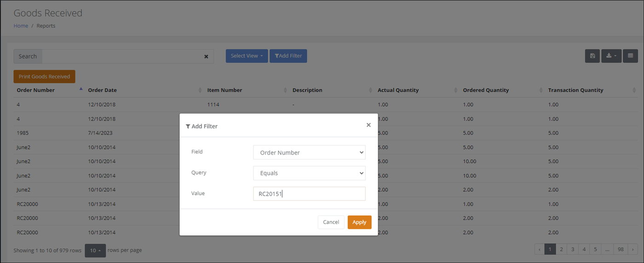Close the Add Filter dialog with X
Image resolution: width=644 pixels, height=263 pixels.
coord(368,125)
